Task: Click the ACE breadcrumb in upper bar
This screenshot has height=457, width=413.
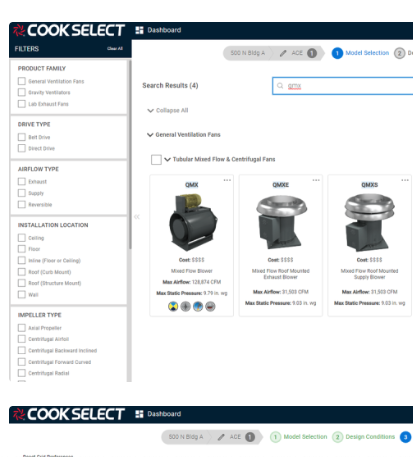Action: (297, 53)
